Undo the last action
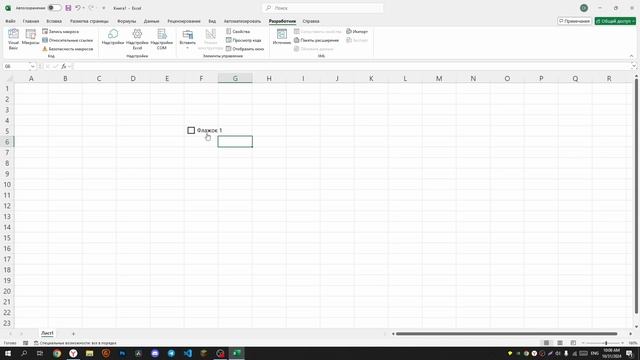Viewport: 640px width, 360px height. click(x=78, y=8)
